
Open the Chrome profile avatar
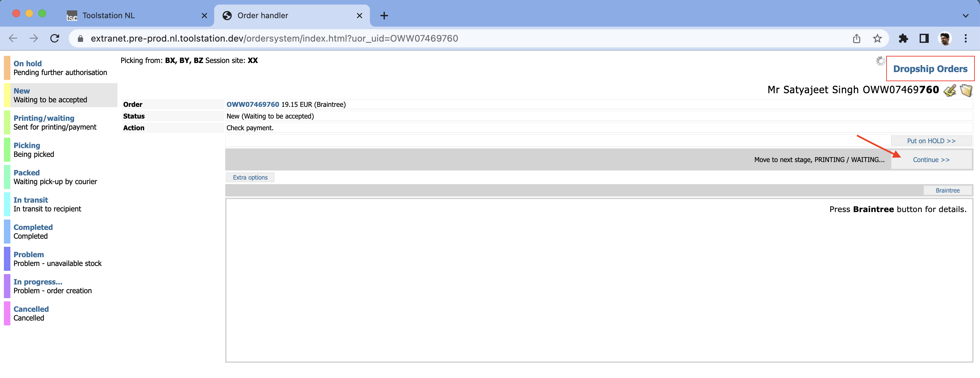pyautogui.click(x=945, y=38)
